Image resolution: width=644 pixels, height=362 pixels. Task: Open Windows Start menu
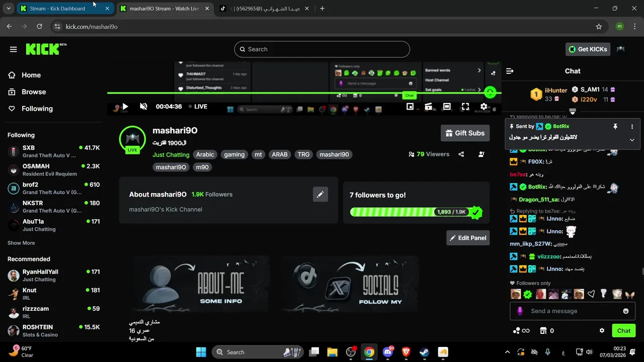pos(201,352)
